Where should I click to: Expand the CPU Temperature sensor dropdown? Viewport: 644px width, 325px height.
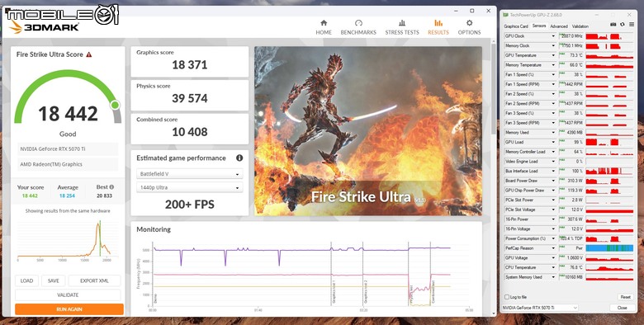(x=553, y=267)
